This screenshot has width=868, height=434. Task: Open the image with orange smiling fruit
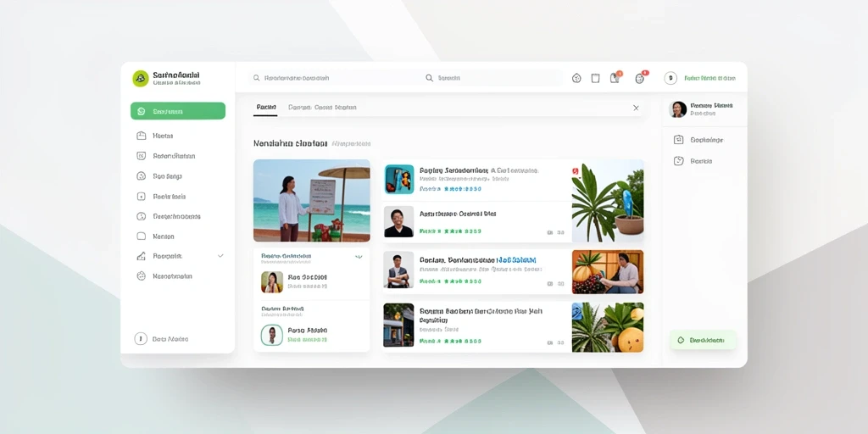point(607,327)
